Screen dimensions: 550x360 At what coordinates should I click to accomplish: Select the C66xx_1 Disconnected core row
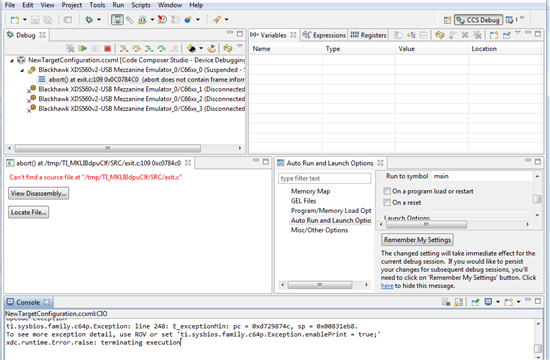click(137, 89)
